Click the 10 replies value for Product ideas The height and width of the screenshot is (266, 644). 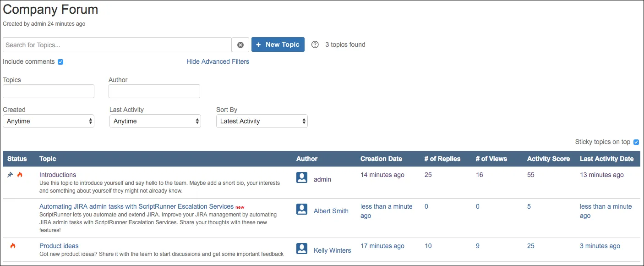pyautogui.click(x=428, y=246)
